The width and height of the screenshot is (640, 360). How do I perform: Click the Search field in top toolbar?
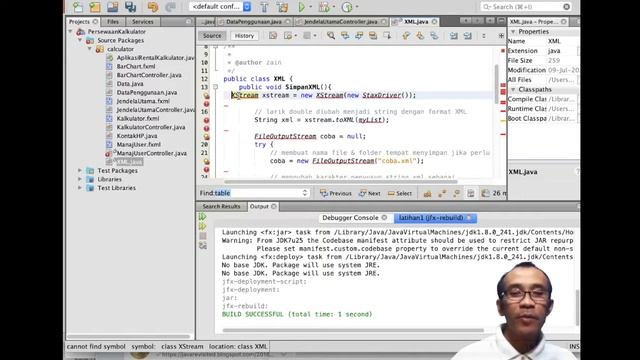[x=526, y=7]
